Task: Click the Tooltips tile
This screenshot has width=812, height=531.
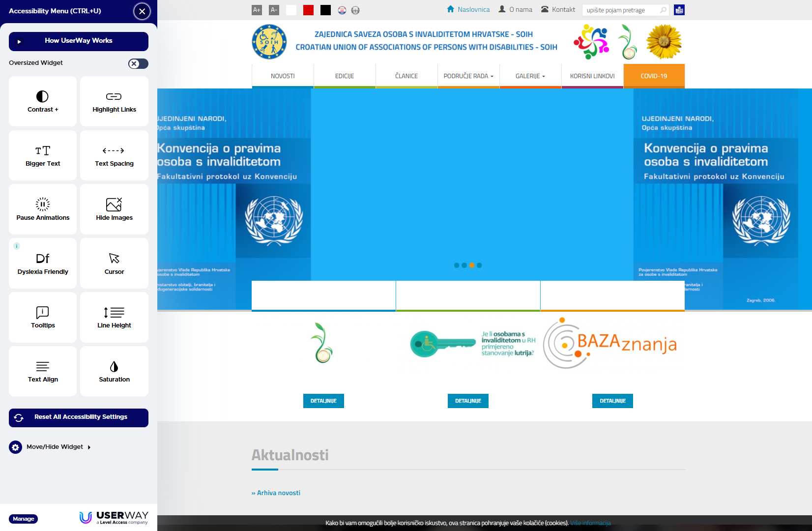Action: [43, 317]
